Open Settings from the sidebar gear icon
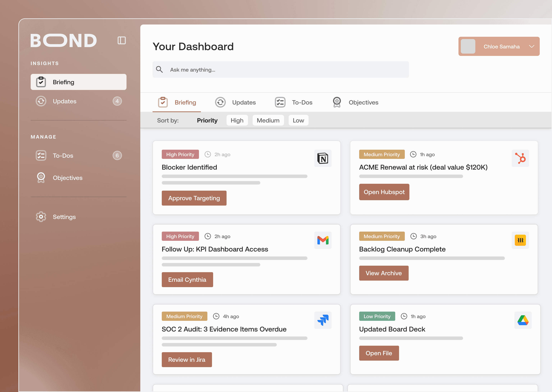The height and width of the screenshot is (392, 552). pyautogui.click(x=41, y=216)
